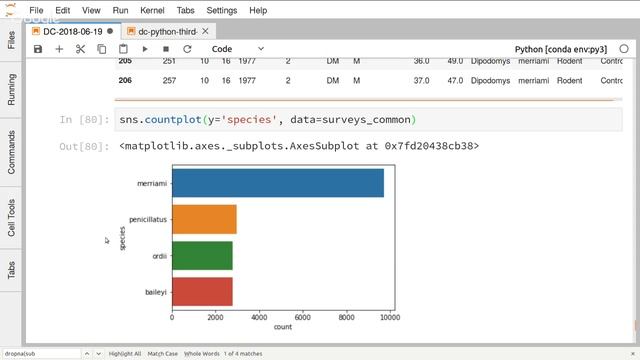The width and height of the screenshot is (640, 360).
Task: Open the Cell Tools sidebar panel
Action: tap(11, 218)
